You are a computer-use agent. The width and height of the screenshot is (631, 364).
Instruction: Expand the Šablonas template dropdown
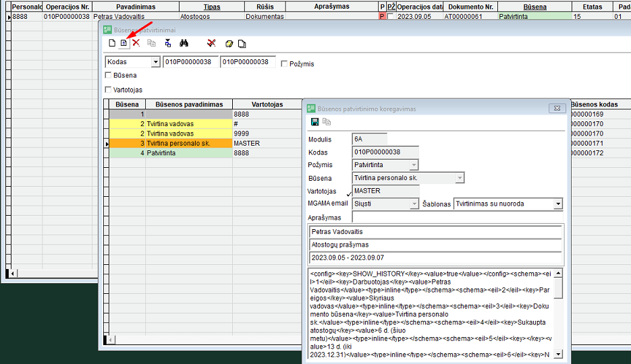(557, 204)
